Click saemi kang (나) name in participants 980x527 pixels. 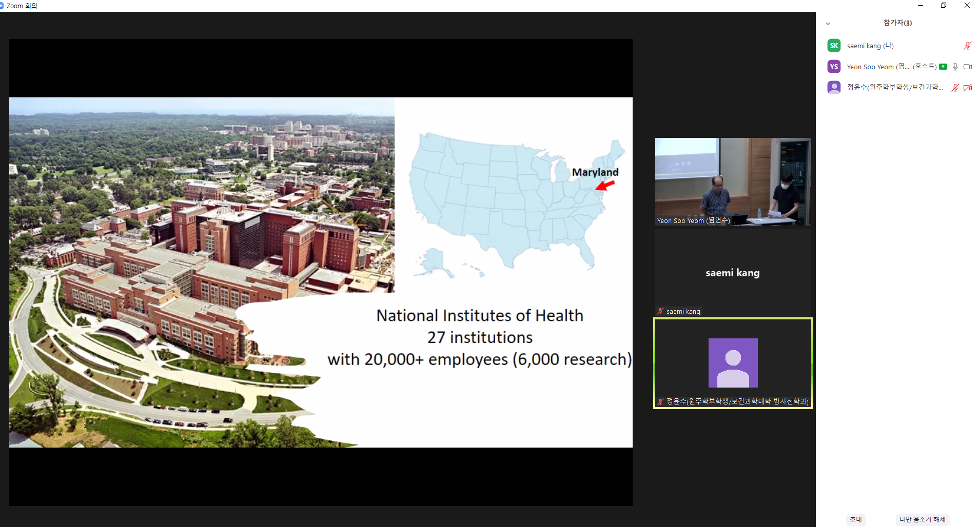point(870,46)
